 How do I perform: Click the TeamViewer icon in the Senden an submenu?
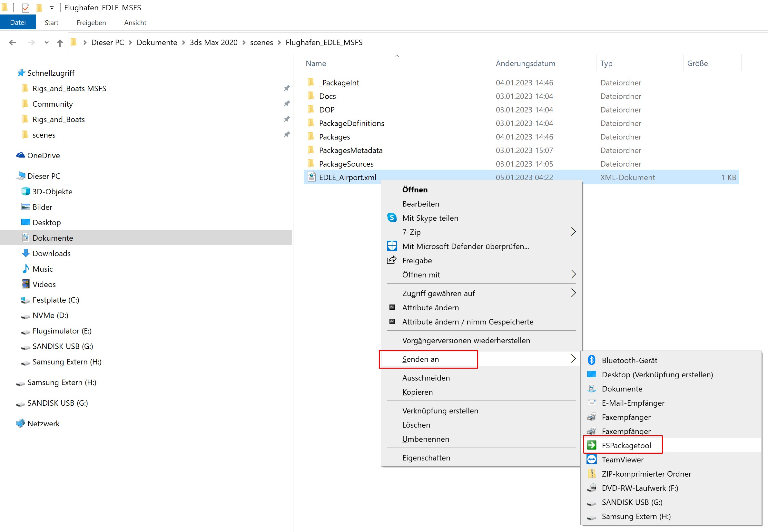592,460
